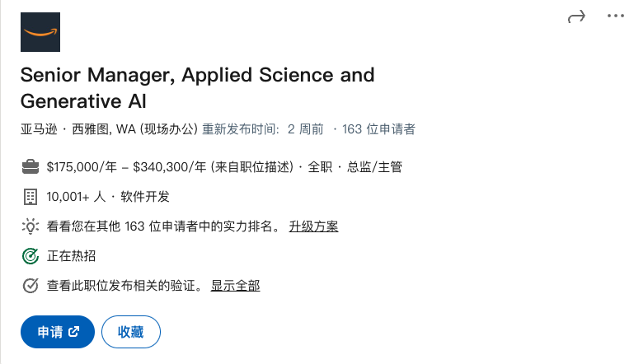This screenshot has width=634, height=364.
Task: Open the 升级方案 link
Action: point(313,226)
